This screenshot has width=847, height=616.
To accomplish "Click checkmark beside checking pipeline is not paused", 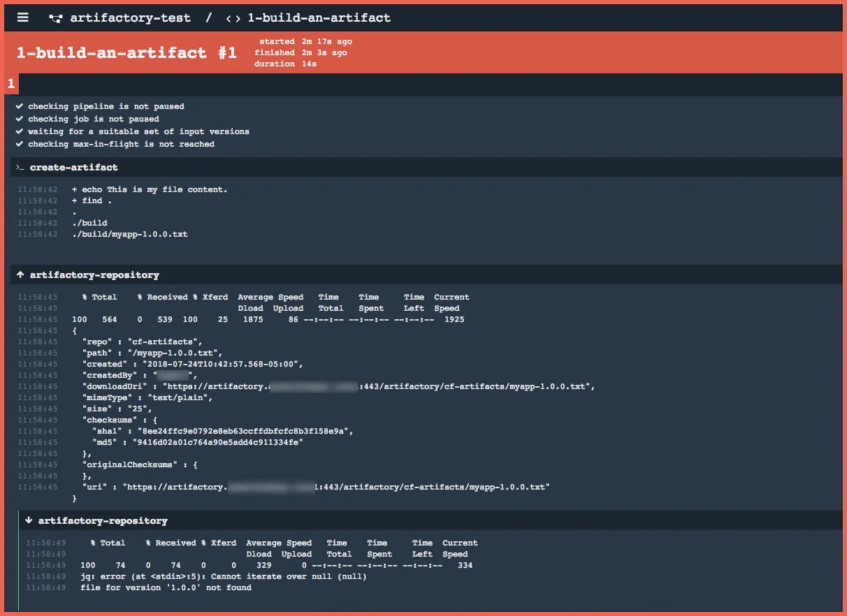I will tap(20, 107).
